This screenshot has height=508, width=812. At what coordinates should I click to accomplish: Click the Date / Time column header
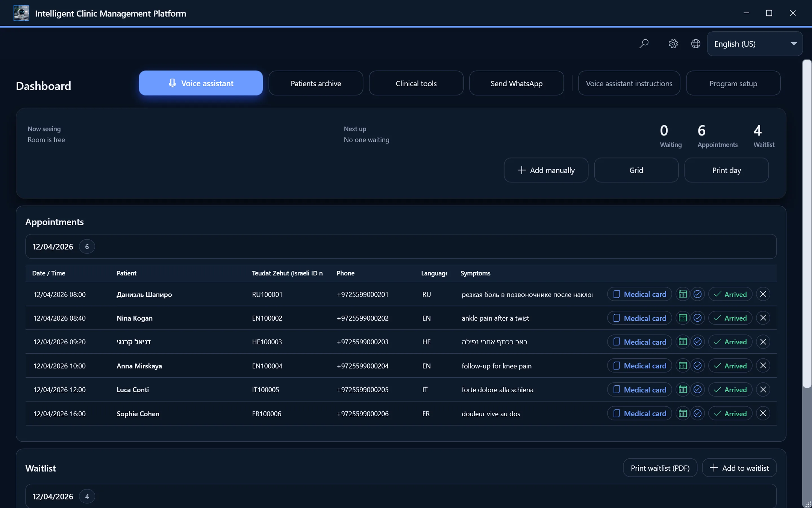[x=49, y=273]
